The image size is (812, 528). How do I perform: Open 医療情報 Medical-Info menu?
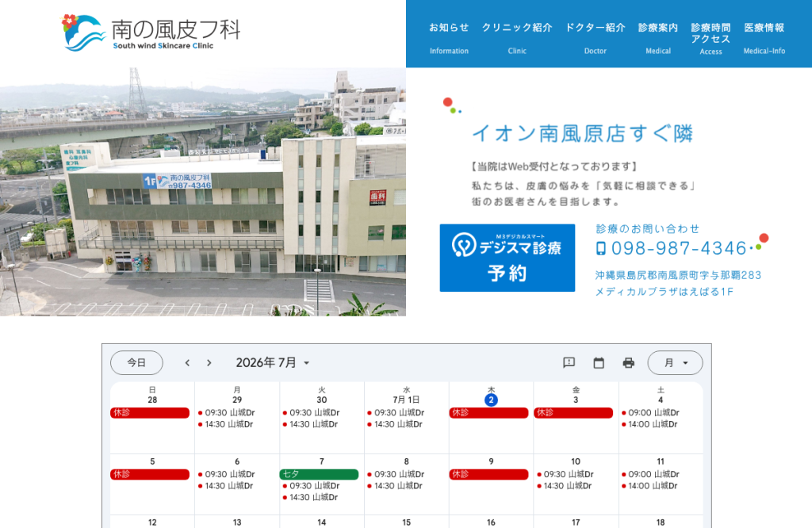(764, 38)
